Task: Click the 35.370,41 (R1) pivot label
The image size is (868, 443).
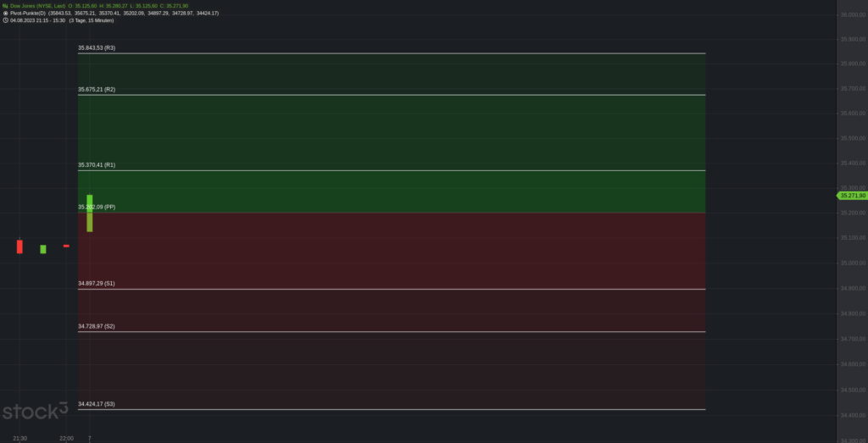Action: coord(97,165)
